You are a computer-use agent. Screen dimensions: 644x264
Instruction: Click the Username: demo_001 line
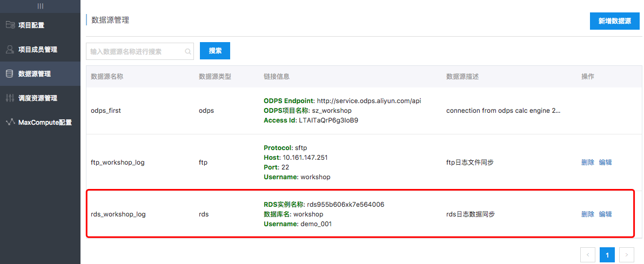click(298, 224)
